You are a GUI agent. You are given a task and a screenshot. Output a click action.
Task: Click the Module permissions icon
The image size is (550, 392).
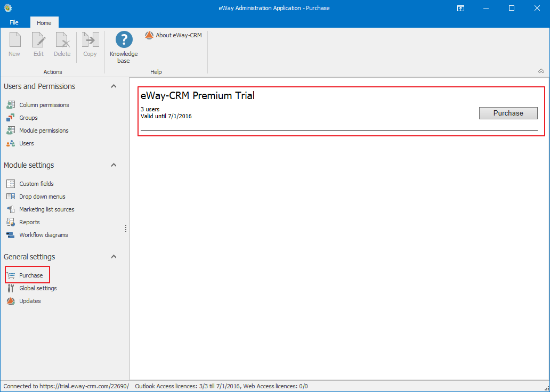[11, 130]
